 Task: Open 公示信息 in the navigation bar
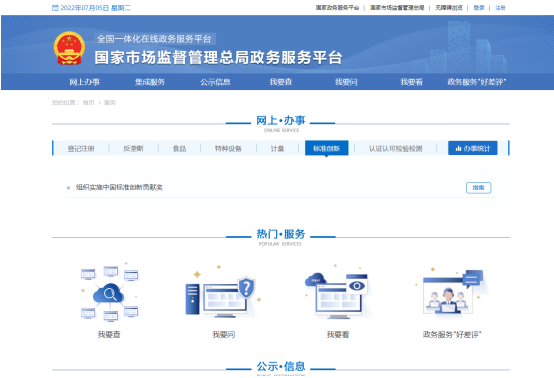coord(216,82)
